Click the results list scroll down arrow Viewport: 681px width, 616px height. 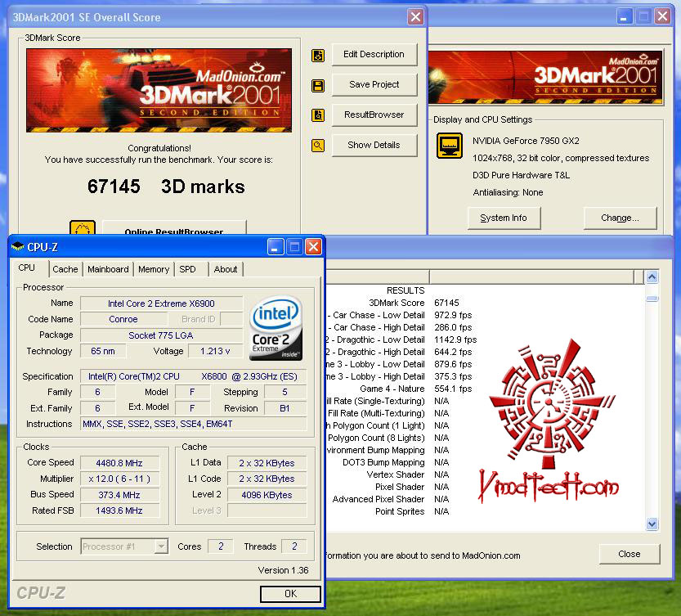pos(652,524)
